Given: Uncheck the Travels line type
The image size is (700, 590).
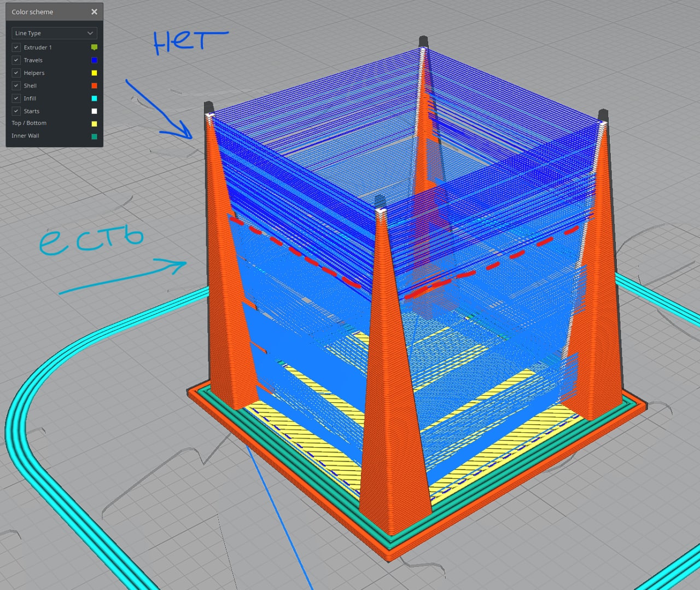Looking at the screenshot, I should pyautogui.click(x=16, y=60).
